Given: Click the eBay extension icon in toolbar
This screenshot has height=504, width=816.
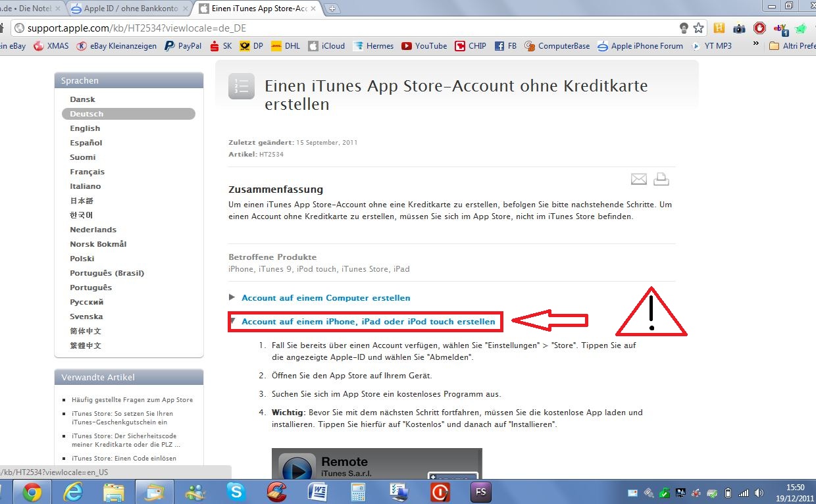Looking at the screenshot, I should 781,28.
